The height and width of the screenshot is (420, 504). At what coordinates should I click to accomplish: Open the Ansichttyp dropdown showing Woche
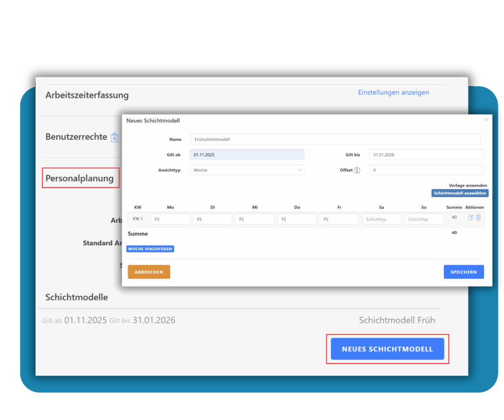[247, 170]
